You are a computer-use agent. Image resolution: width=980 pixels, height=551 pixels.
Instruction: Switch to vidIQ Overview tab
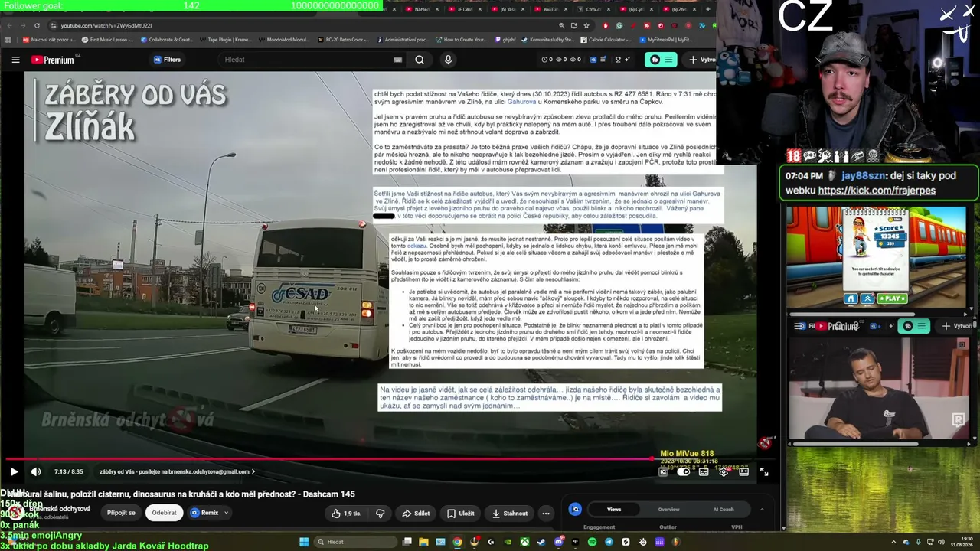tap(668, 509)
